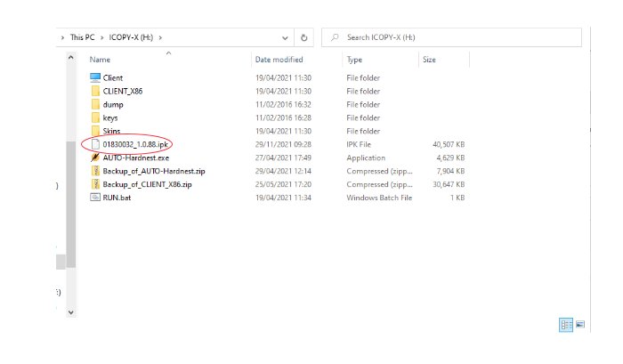Select the AUTO-Hardnest.exe application icon

coord(95,158)
